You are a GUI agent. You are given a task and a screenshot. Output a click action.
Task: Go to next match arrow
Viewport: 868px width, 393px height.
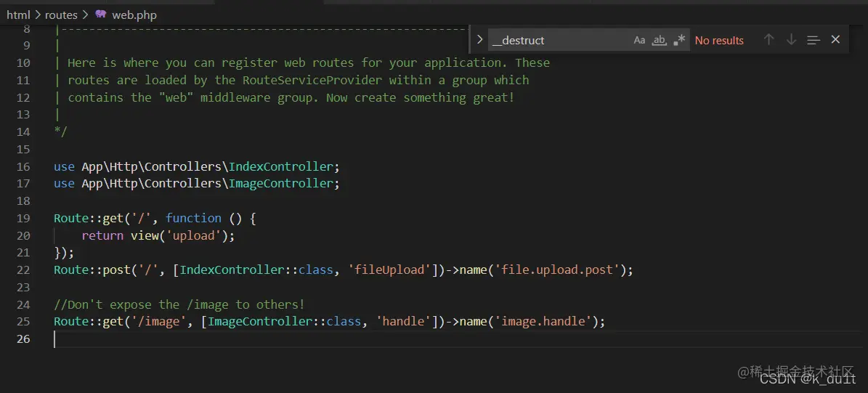click(791, 40)
